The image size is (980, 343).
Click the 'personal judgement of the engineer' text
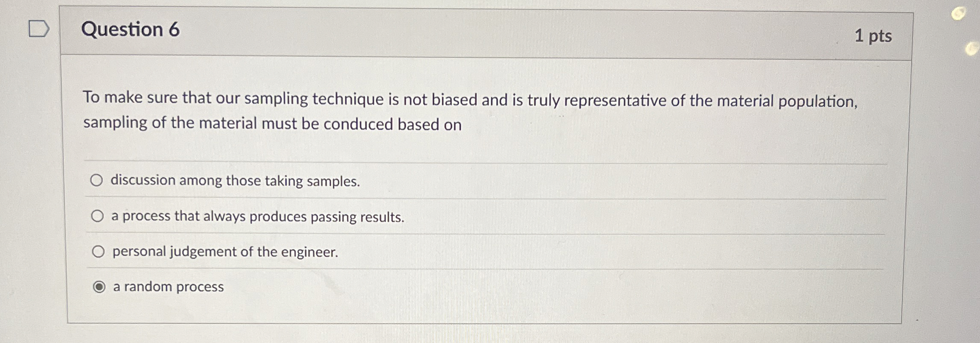coord(224,252)
